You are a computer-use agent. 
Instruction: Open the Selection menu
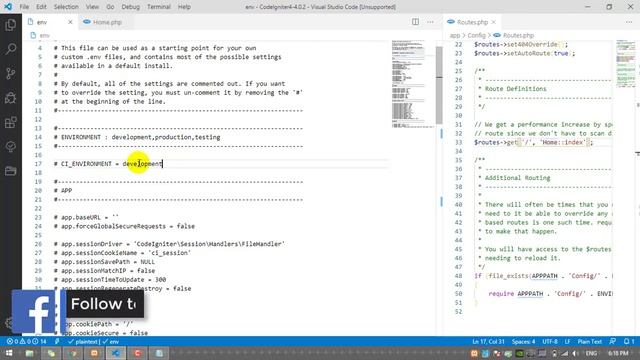click(66, 7)
